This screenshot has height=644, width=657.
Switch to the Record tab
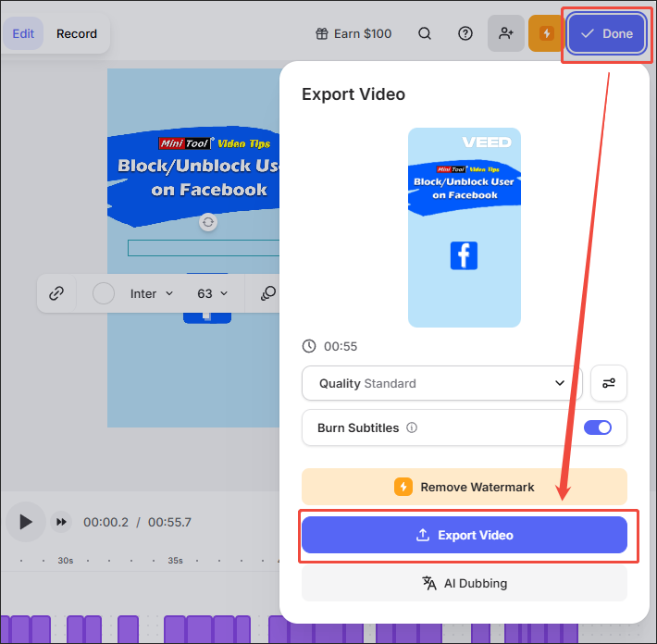[x=77, y=33]
